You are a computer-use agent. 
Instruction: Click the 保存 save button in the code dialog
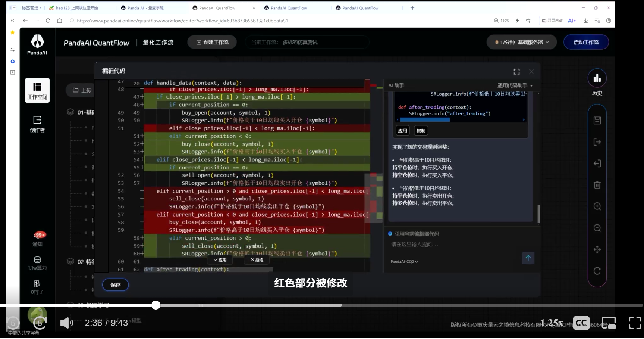[116, 285]
